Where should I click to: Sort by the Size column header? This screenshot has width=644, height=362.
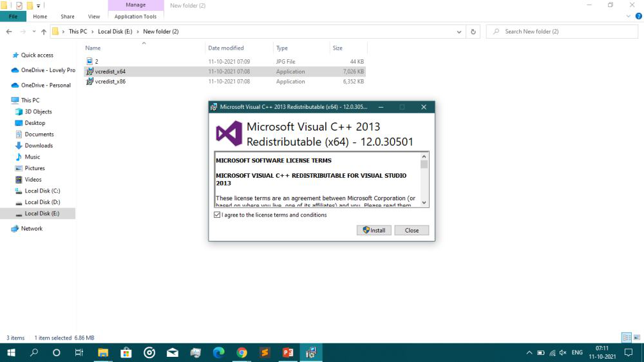click(348, 48)
